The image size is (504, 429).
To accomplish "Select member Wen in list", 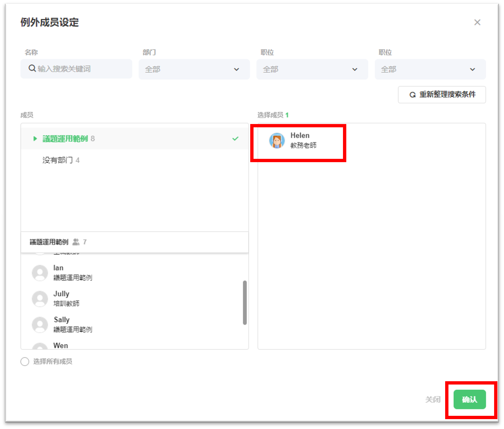I will point(61,345).
